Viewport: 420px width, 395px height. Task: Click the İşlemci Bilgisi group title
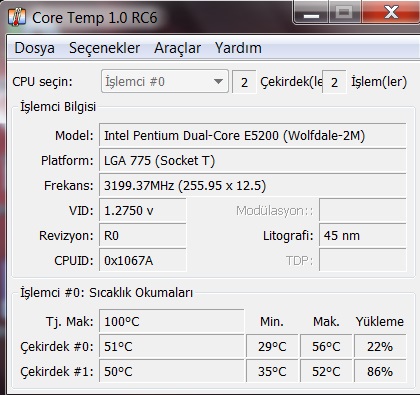tap(58, 107)
